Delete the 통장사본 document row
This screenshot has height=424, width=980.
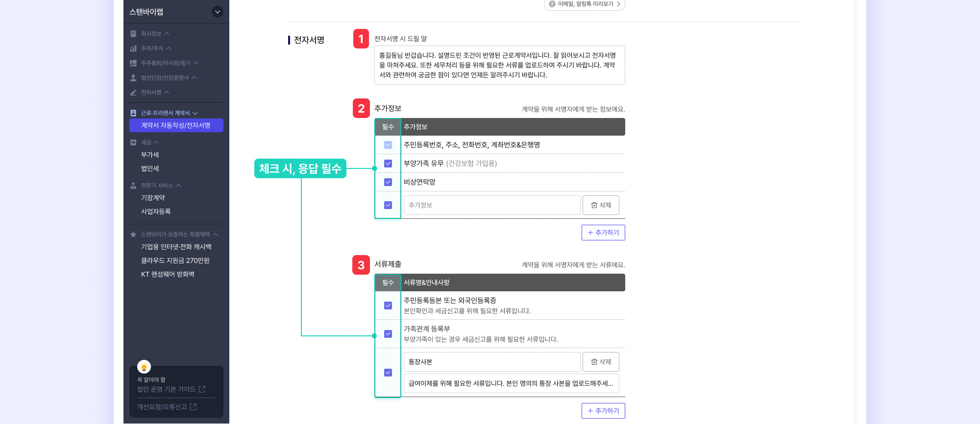point(601,362)
